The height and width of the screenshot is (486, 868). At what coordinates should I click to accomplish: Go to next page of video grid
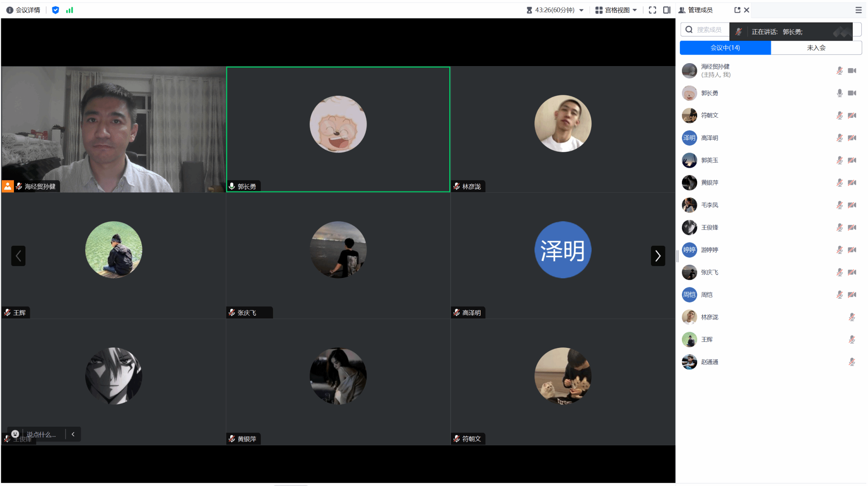[x=658, y=256]
